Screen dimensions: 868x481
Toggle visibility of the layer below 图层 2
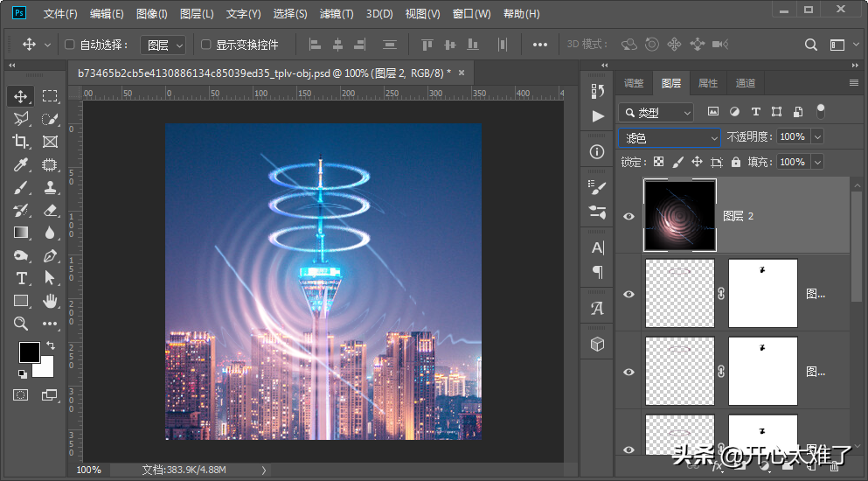click(x=628, y=294)
